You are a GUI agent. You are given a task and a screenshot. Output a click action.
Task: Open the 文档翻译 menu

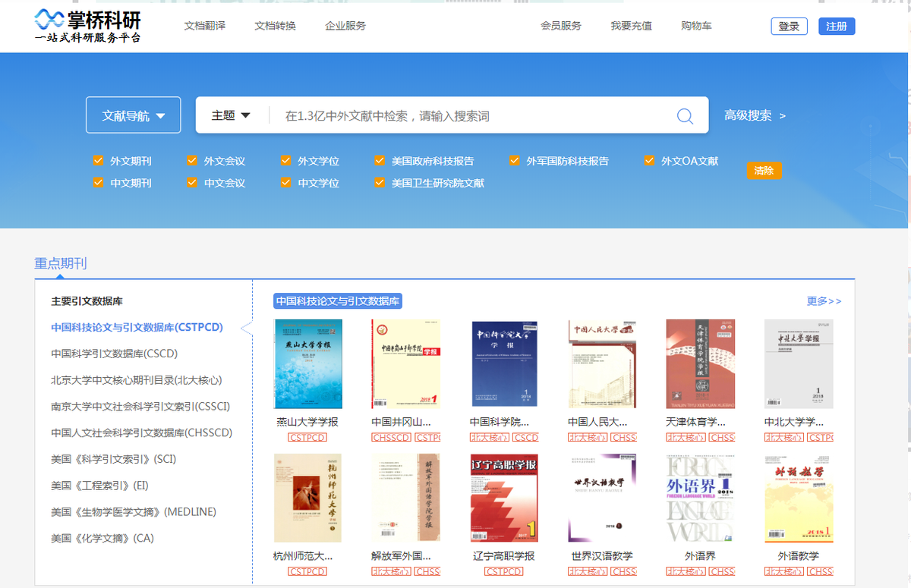(x=204, y=26)
